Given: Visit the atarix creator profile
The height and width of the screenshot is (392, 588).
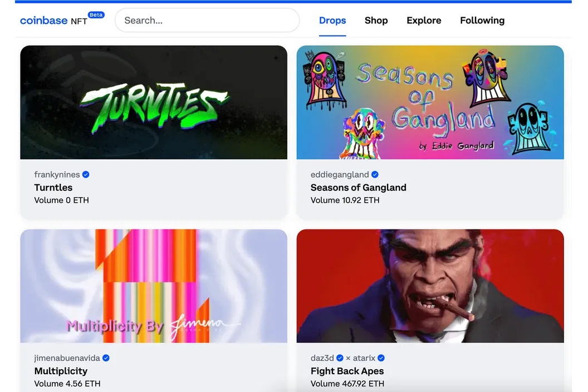Looking at the screenshot, I should point(364,358).
